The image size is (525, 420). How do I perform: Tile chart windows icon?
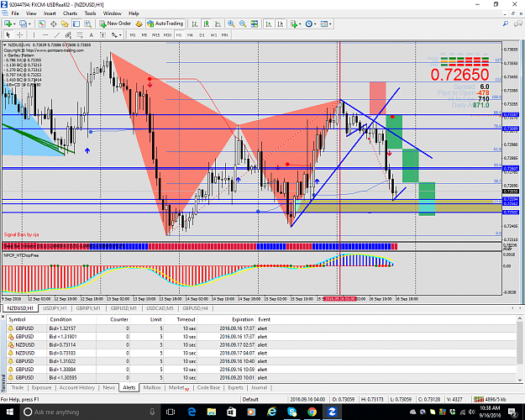pyautogui.click(x=255, y=24)
